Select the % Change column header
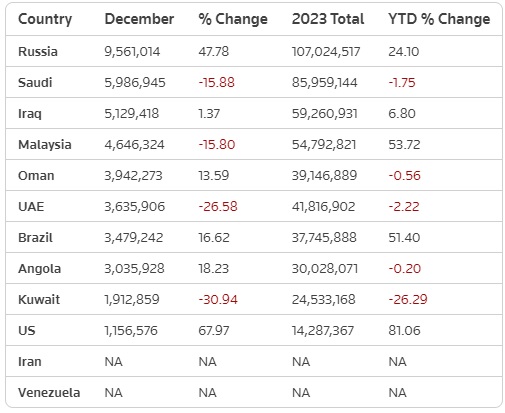The height and width of the screenshot is (413, 505). pos(233,19)
